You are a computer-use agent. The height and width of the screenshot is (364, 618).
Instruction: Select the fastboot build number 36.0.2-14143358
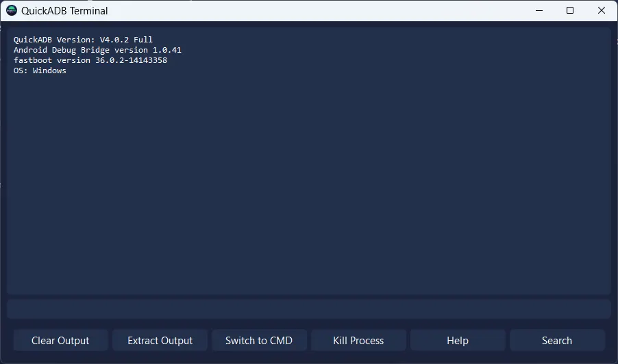(x=131, y=60)
